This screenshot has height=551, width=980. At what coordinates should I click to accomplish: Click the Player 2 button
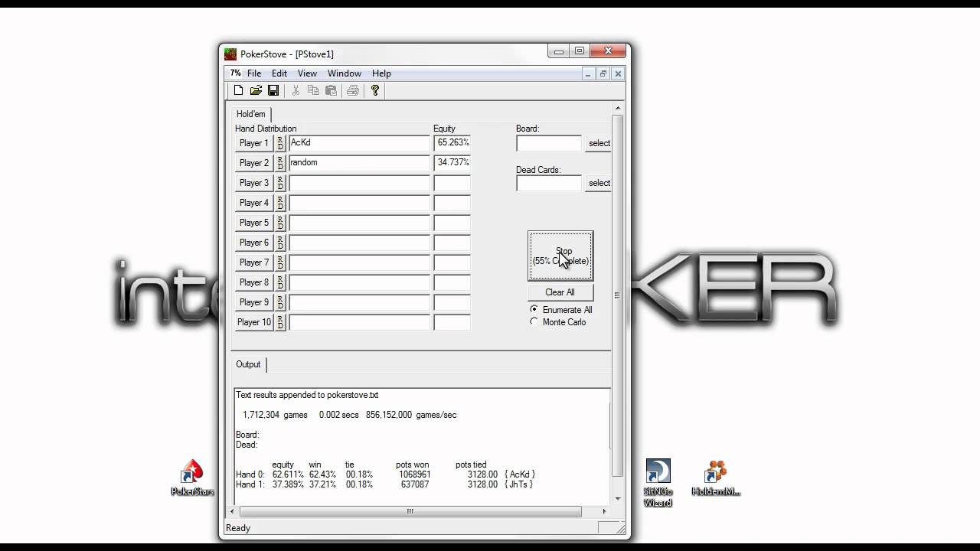tap(254, 163)
